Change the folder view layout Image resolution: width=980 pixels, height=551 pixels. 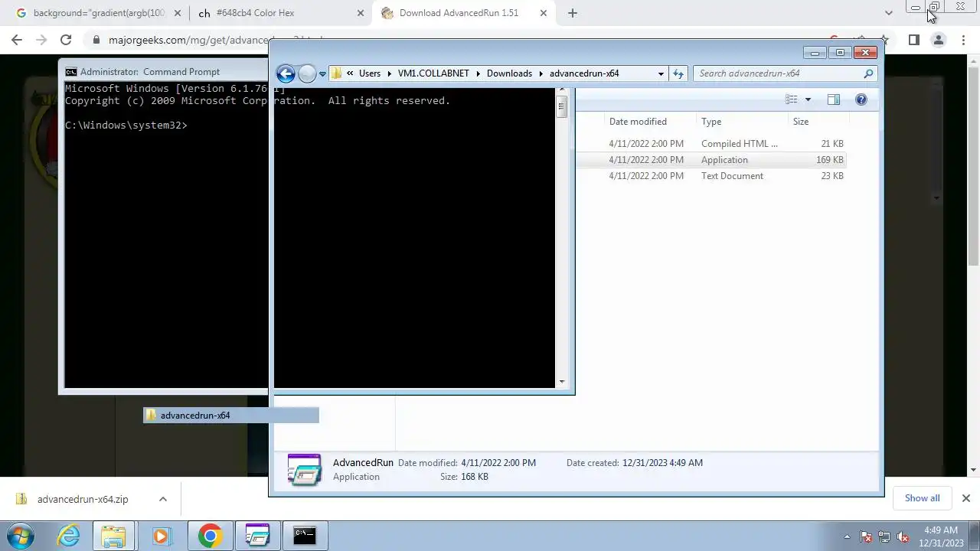792,99
